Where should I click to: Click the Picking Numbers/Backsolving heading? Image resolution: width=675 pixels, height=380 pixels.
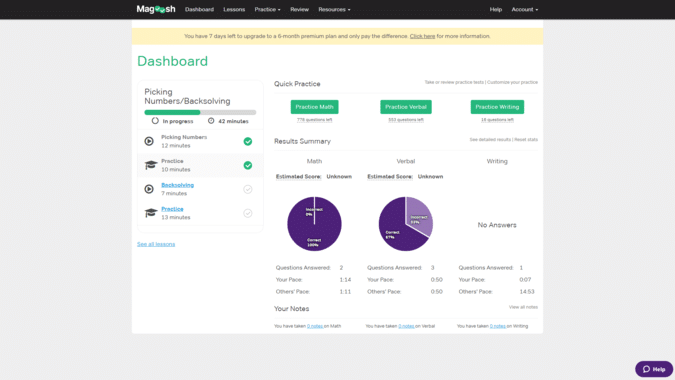187,96
